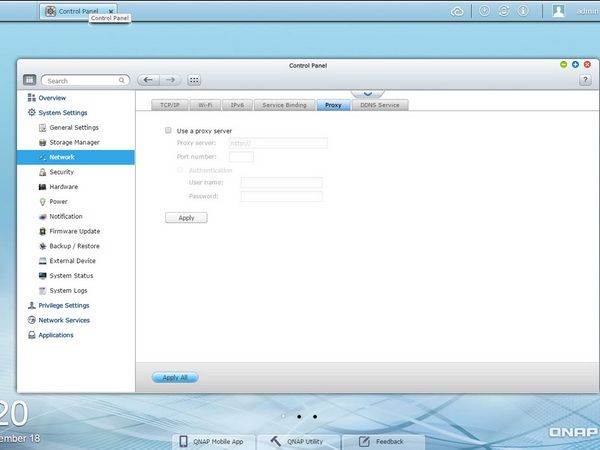Open the QNAP Mobile App shortcut

click(213, 442)
